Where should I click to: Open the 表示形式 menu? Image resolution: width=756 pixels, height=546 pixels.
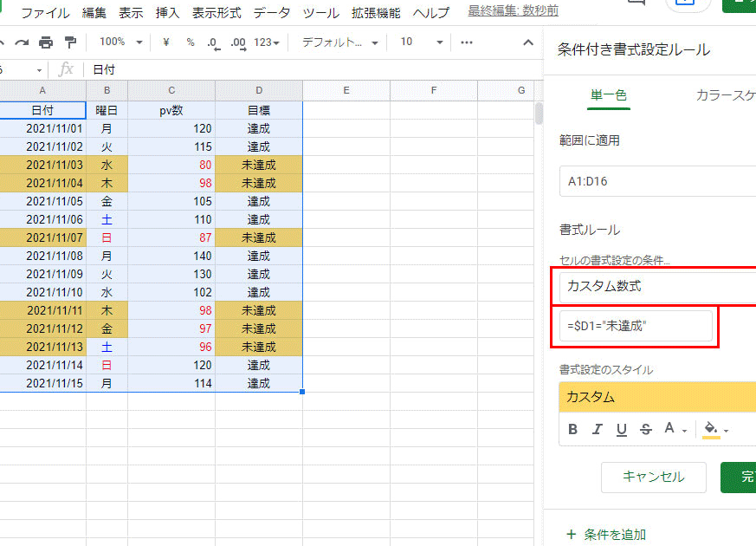click(x=216, y=13)
